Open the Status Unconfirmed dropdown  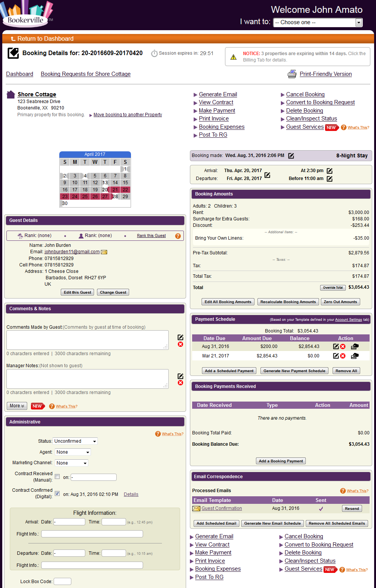coord(75,441)
